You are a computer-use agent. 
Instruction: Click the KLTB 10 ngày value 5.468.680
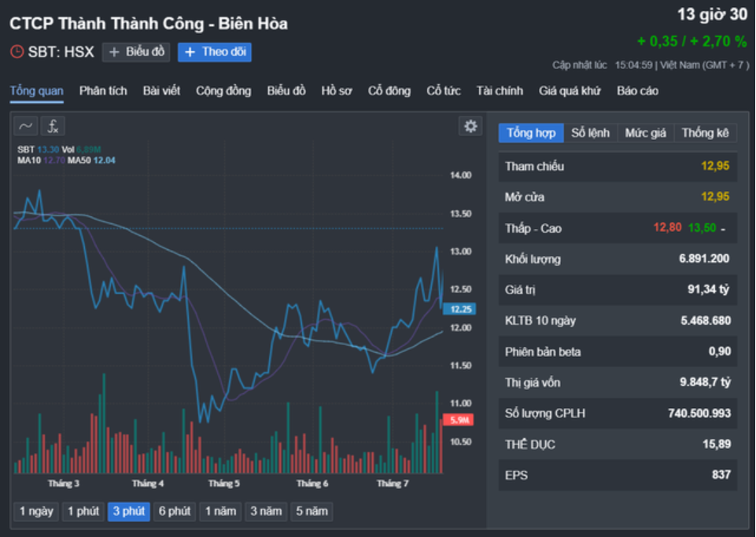click(706, 321)
